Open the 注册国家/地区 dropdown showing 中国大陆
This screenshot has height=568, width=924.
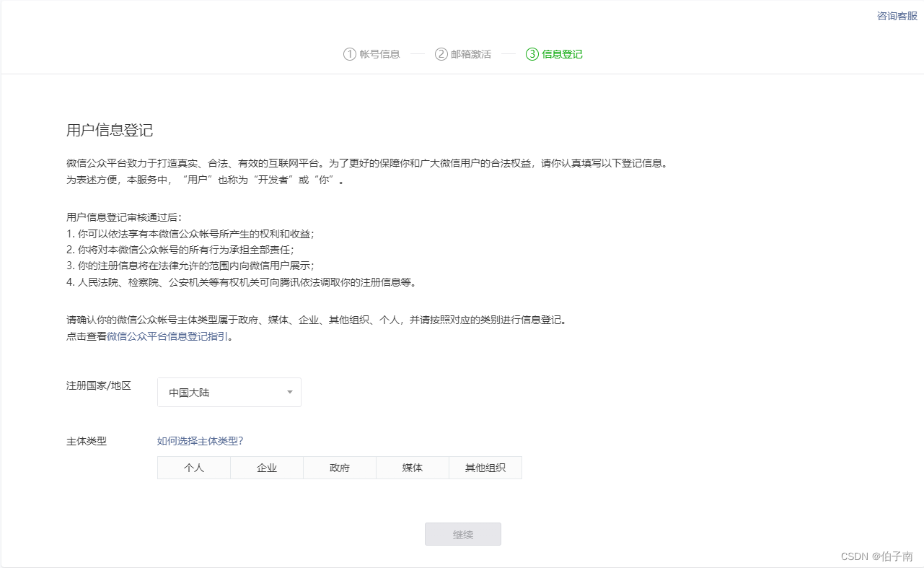[x=229, y=392]
